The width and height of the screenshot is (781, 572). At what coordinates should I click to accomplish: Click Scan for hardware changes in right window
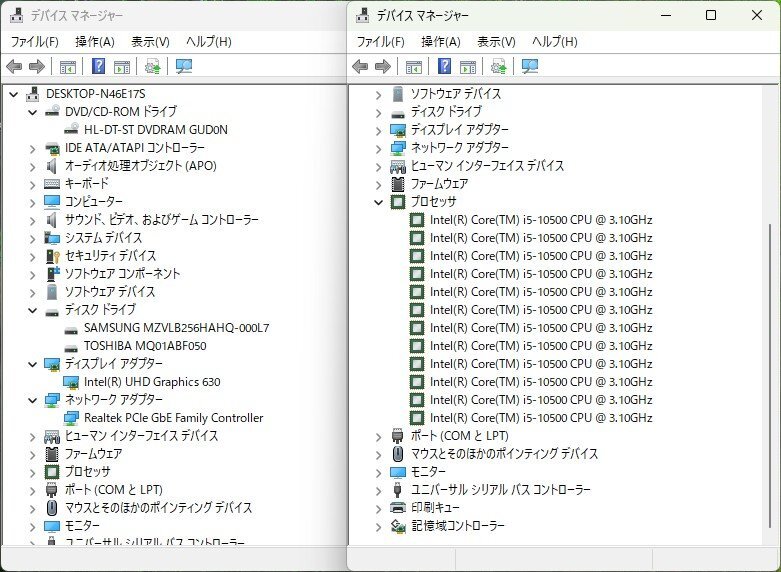(x=530, y=66)
